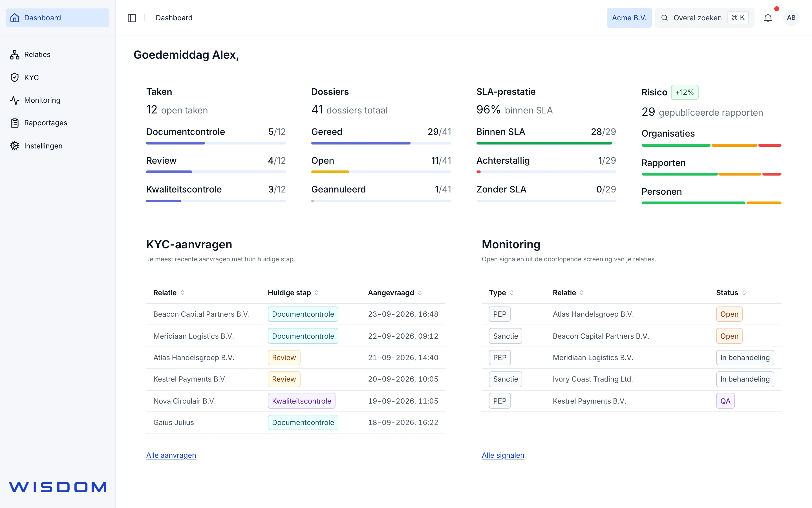Screen dimensions: 812x508
Task: Click the Gereed dossiers progress bar
Action: pyautogui.click(x=381, y=143)
